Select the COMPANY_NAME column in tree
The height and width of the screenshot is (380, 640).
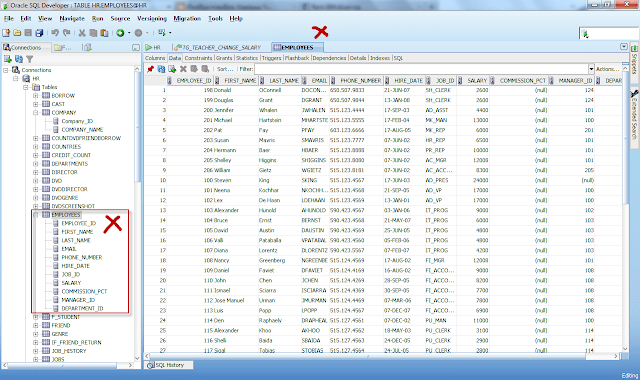(82, 129)
